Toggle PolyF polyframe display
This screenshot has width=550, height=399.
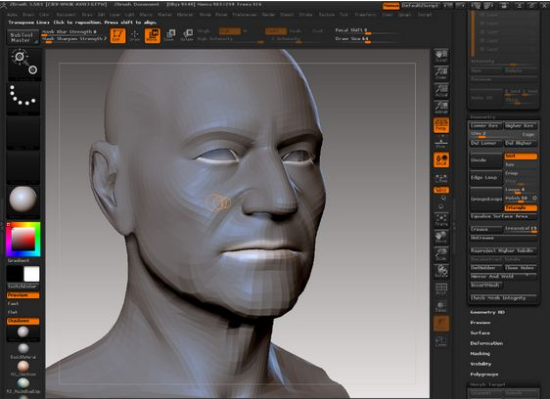[441, 289]
